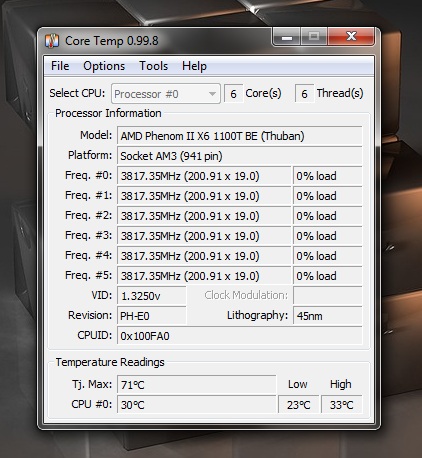Screen dimensions: 422x458
Task: Click the Model field showing AMD Phenom II
Action: (x=239, y=136)
